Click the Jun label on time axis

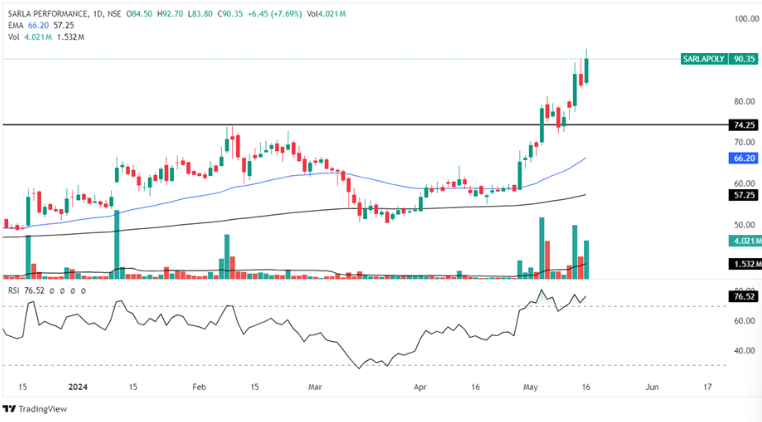(x=652, y=385)
